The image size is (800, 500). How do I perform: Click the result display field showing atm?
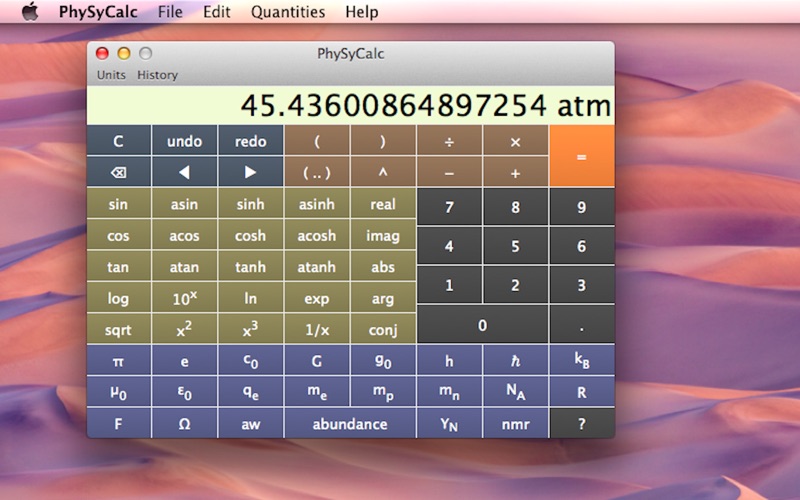[351, 106]
